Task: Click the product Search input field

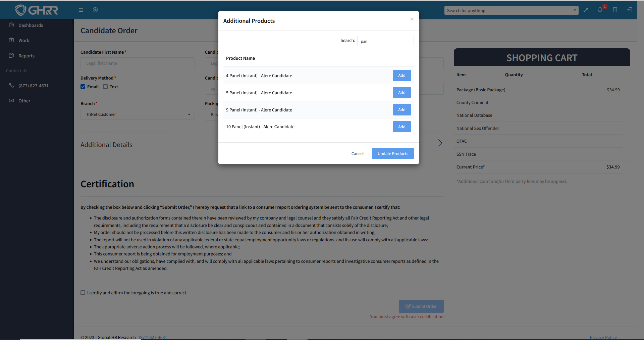Action: (385, 41)
